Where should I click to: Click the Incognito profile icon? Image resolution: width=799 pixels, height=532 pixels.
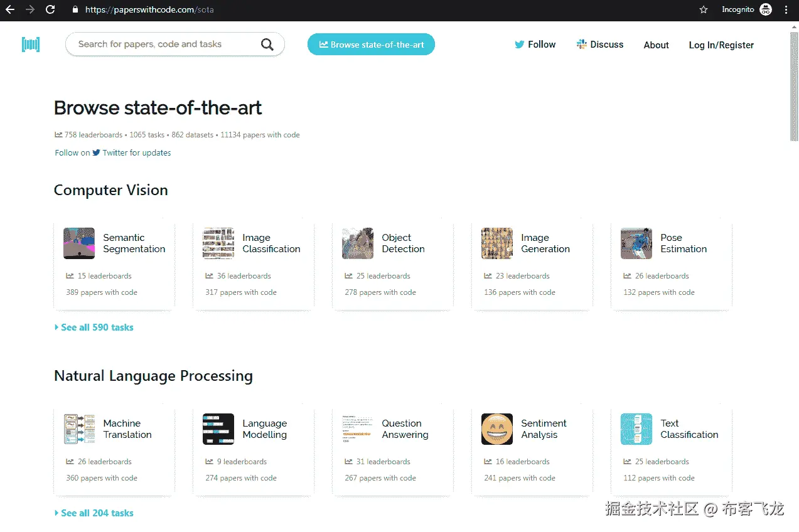pyautogui.click(x=766, y=9)
